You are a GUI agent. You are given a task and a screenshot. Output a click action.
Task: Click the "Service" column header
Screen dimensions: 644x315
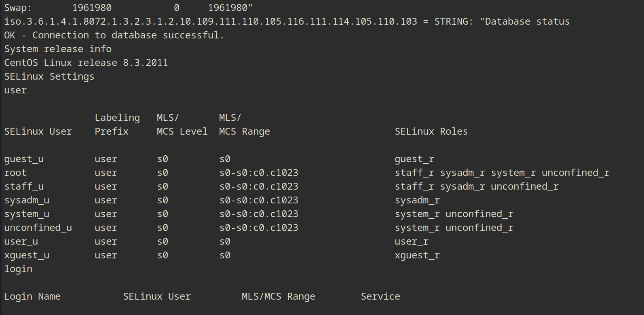tap(380, 296)
